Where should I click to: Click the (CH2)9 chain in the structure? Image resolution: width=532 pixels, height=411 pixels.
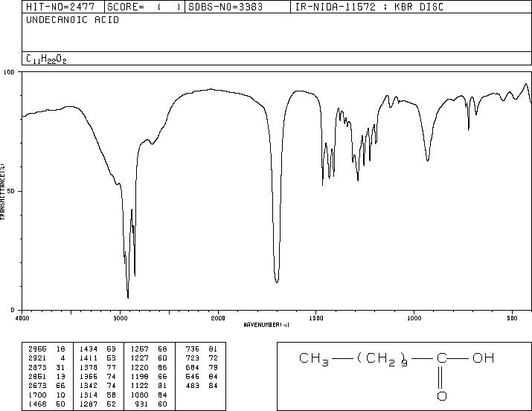382,359
